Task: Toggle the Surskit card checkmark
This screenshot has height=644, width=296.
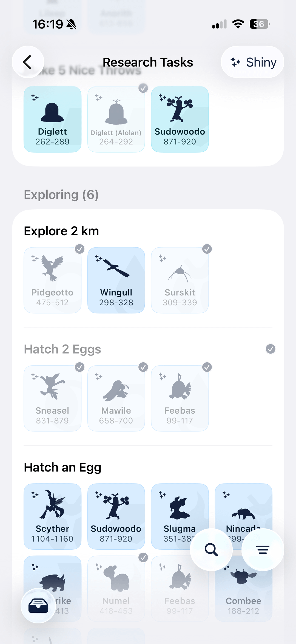Action: 207,249
